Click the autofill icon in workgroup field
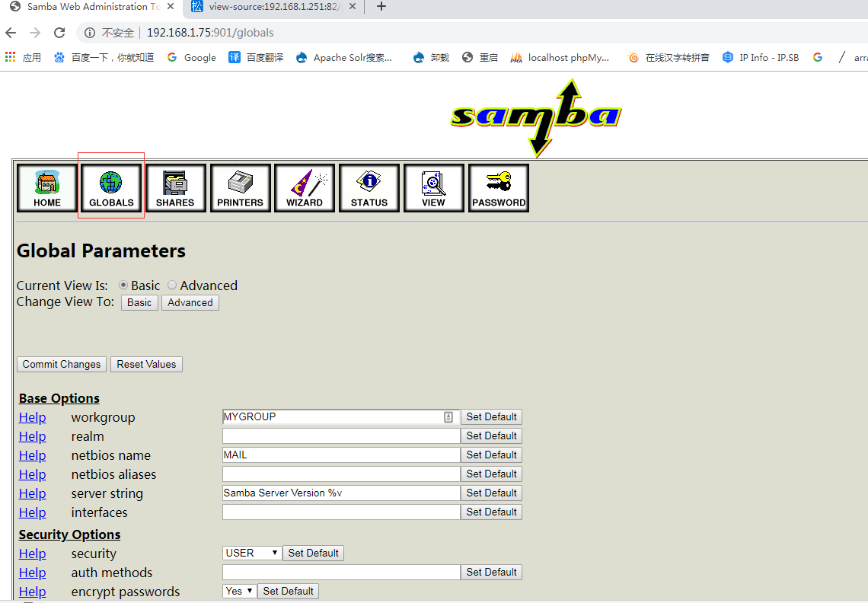Screen dimensions: 868x603 click(x=448, y=417)
